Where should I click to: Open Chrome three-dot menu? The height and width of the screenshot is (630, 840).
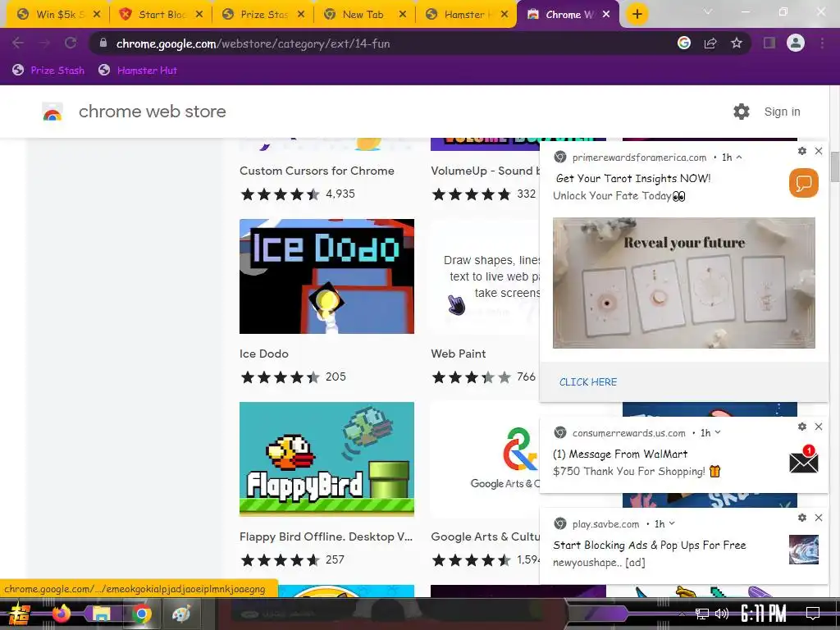(822, 43)
